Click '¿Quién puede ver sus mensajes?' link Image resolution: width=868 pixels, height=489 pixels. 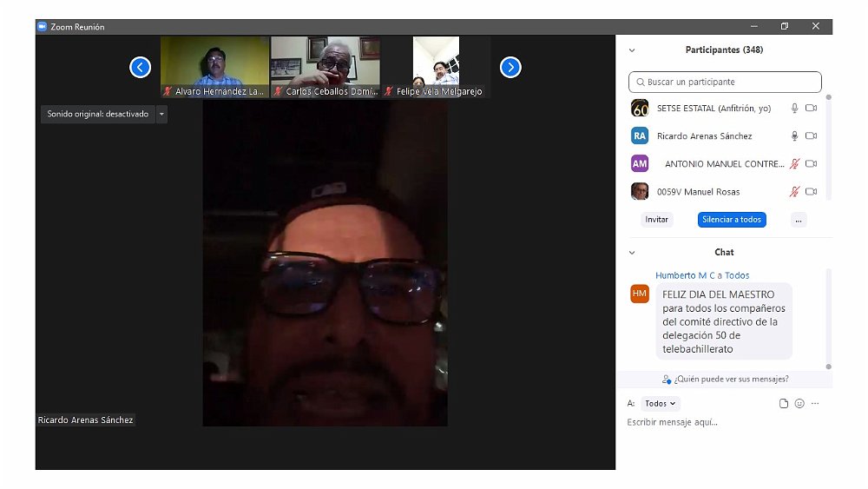point(725,380)
